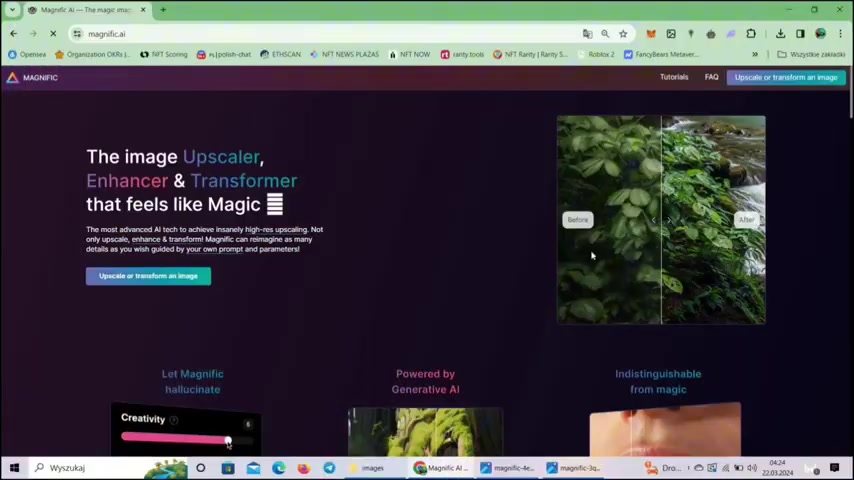Open the tab search dropdown arrow
Screen dimensions: 854x480
(x=12, y=10)
